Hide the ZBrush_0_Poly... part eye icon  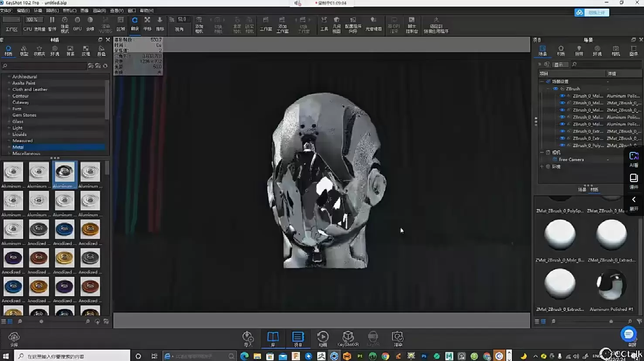tap(562, 145)
